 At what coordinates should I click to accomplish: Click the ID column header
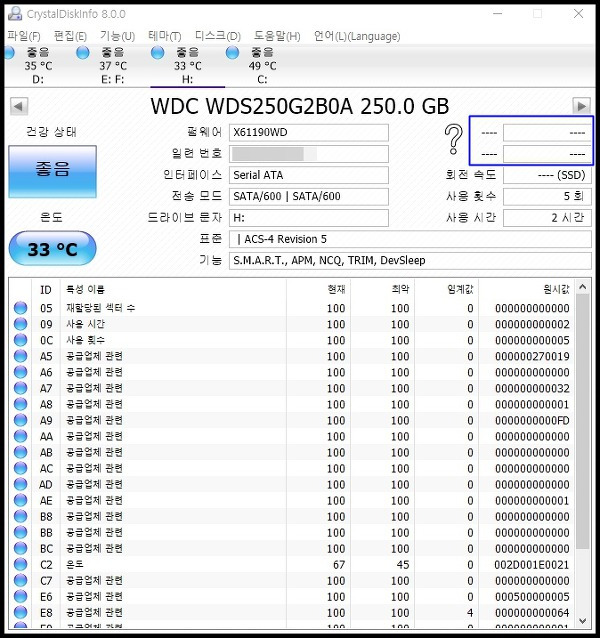pyautogui.click(x=46, y=290)
